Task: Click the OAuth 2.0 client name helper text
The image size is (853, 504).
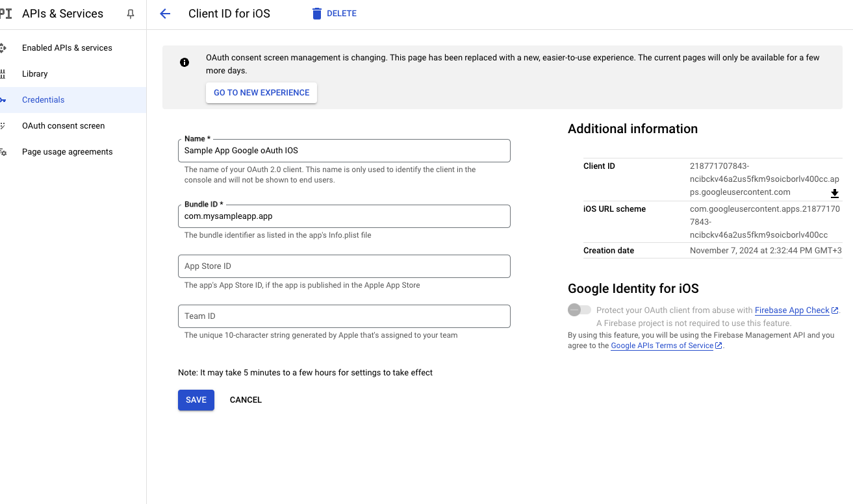Action: 330,175
